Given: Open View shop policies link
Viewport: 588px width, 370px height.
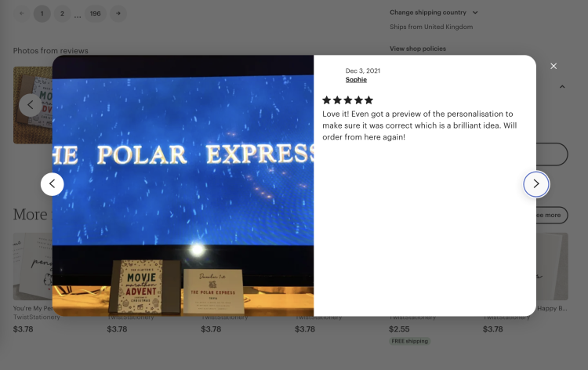Looking at the screenshot, I should (x=418, y=49).
